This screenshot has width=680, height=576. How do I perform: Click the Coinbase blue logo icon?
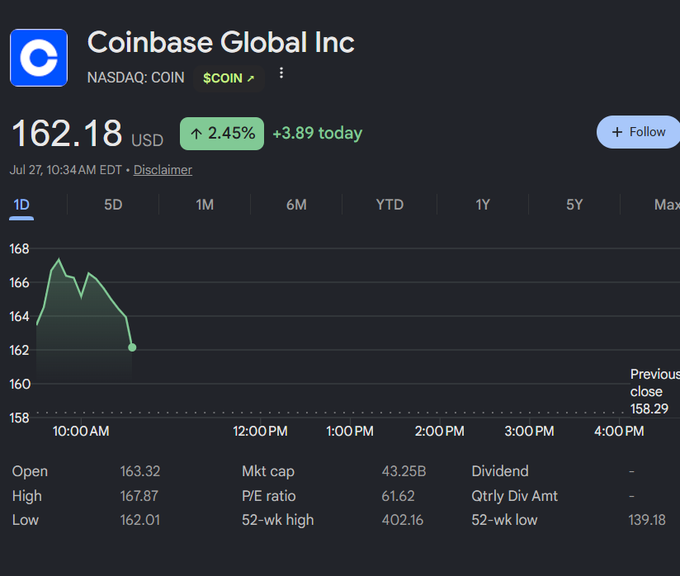39,58
